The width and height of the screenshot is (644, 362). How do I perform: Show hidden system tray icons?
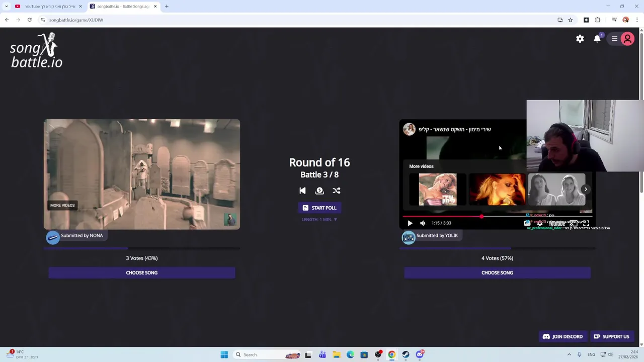pyautogui.click(x=569, y=354)
